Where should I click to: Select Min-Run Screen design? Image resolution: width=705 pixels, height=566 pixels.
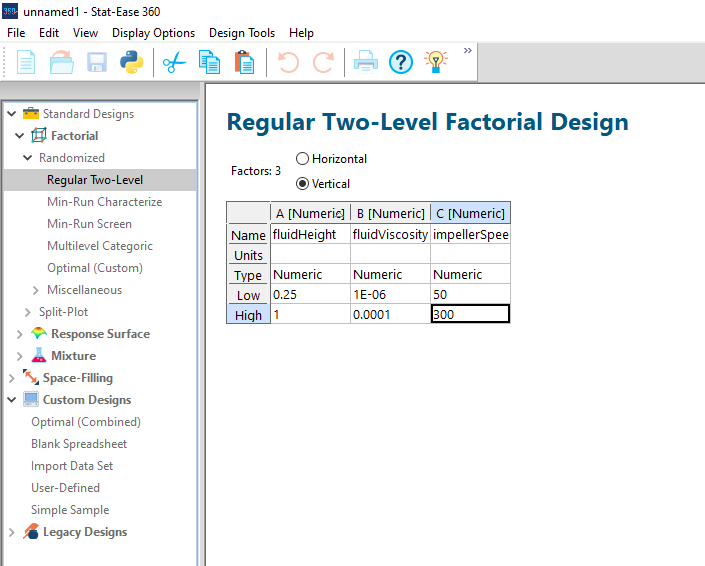pyautogui.click(x=89, y=224)
